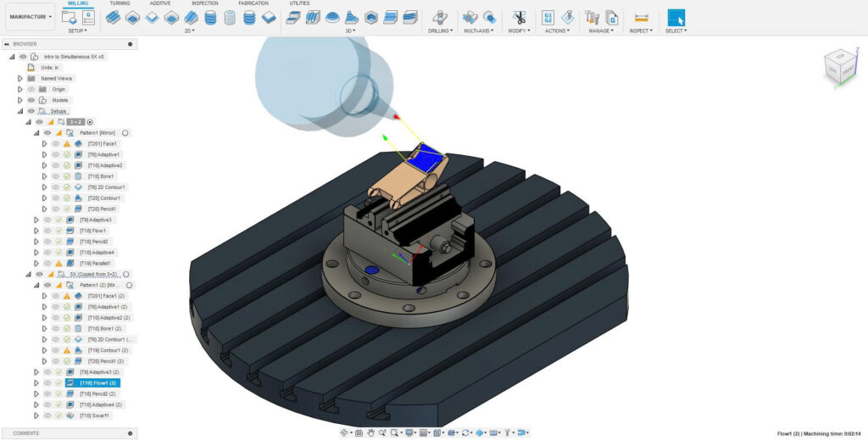
Task: Open the Tool Library icon
Action: point(592,17)
